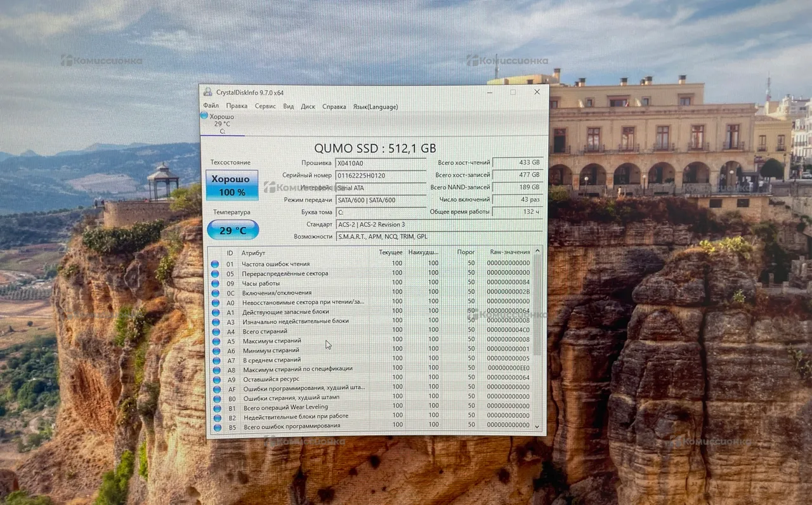Open the Язык(Language) menu
This screenshot has height=505, width=812.
click(x=375, y=107)
